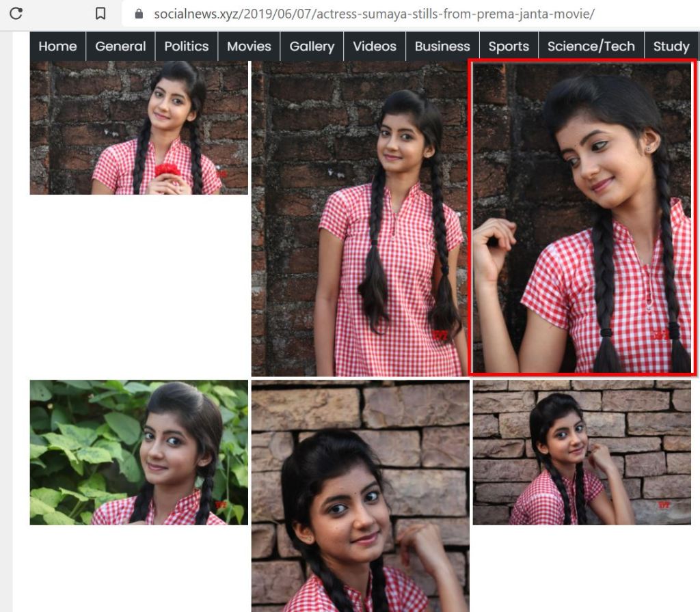Click the bookmark icon beside the address bar
700x612 pixels.
pos(100,14)
